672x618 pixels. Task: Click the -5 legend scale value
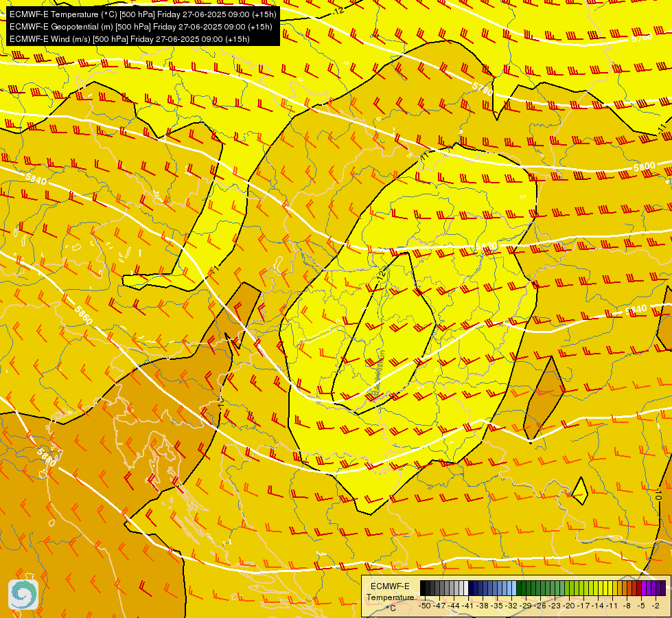(x=641, y=606)
